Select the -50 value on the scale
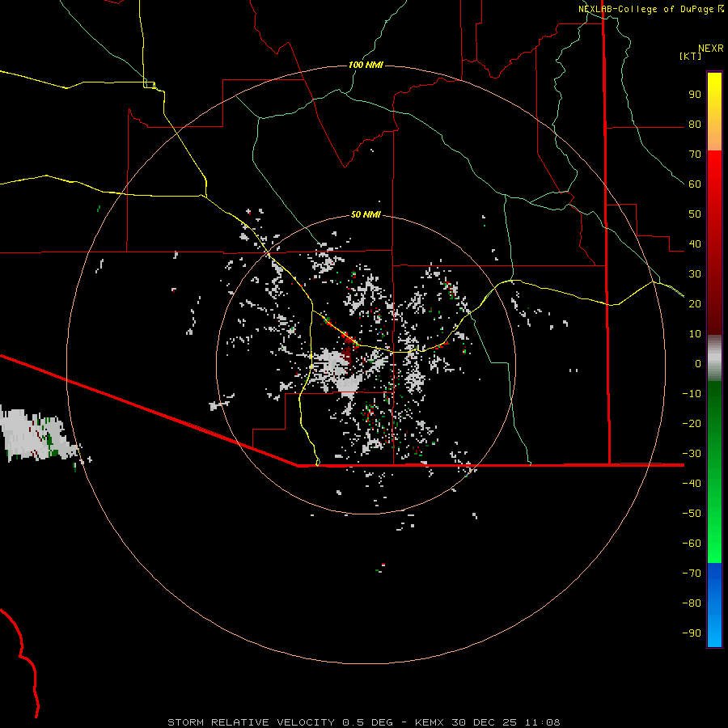Viewport: 728px width, 728px height. tap(692, 514)
